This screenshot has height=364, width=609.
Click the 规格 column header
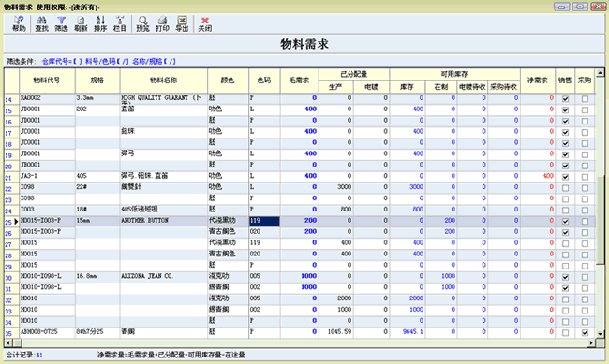pyautogui.click(x=97, y=80)
